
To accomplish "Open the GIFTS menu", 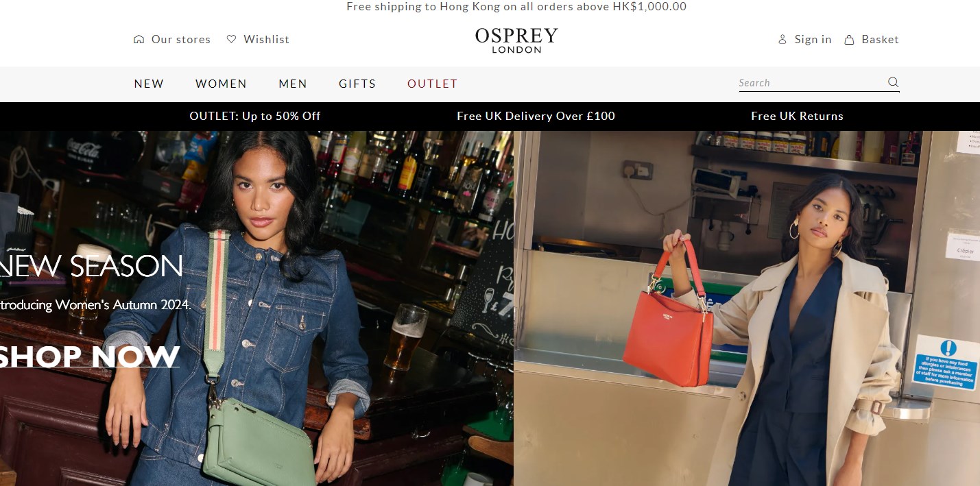I will click(x=357, y=84).
